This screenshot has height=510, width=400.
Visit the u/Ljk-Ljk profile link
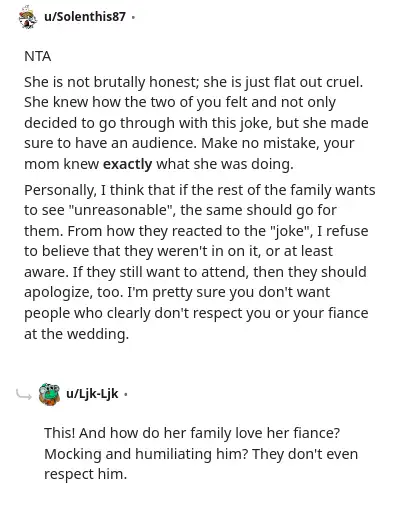pos(92,394)
